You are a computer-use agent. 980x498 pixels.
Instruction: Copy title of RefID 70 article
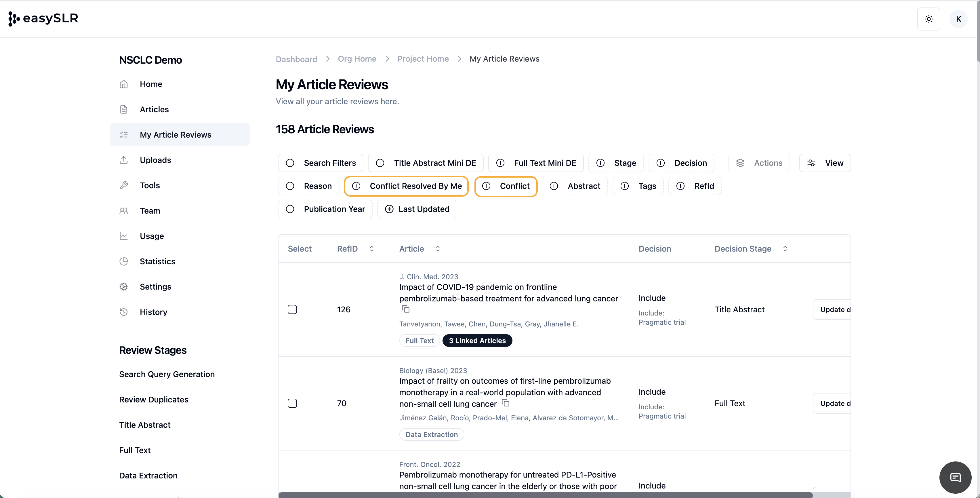click(506, 403)
